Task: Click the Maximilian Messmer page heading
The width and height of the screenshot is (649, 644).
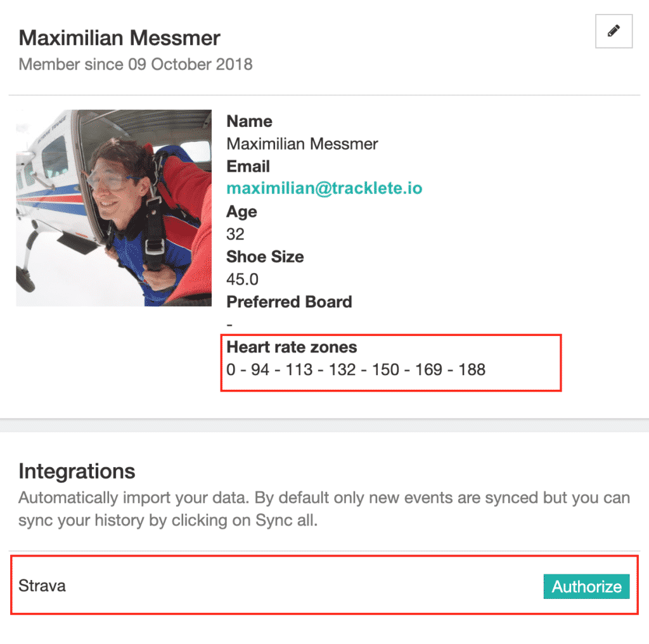Action: (119, 38)
